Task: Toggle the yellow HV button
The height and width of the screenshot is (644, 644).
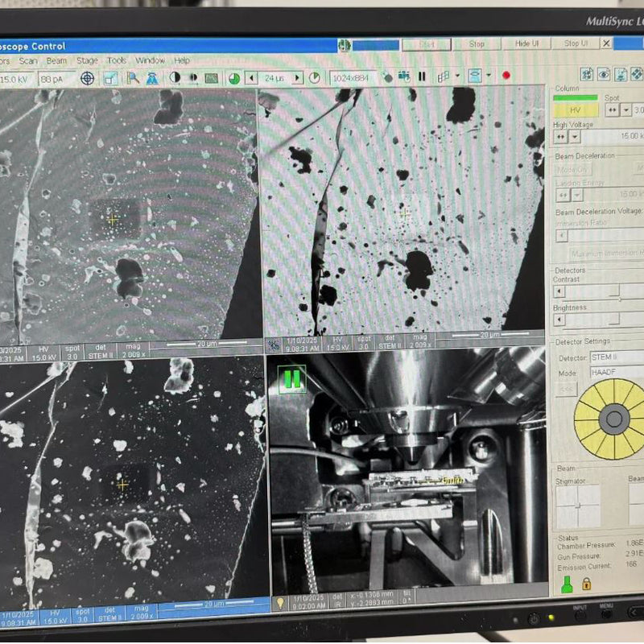Action: click(576, 110)
